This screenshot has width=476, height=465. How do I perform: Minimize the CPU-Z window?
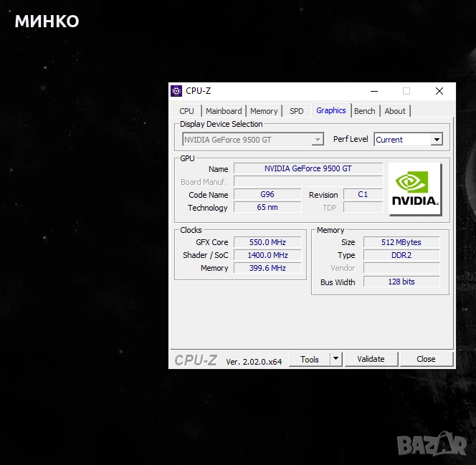374,91
